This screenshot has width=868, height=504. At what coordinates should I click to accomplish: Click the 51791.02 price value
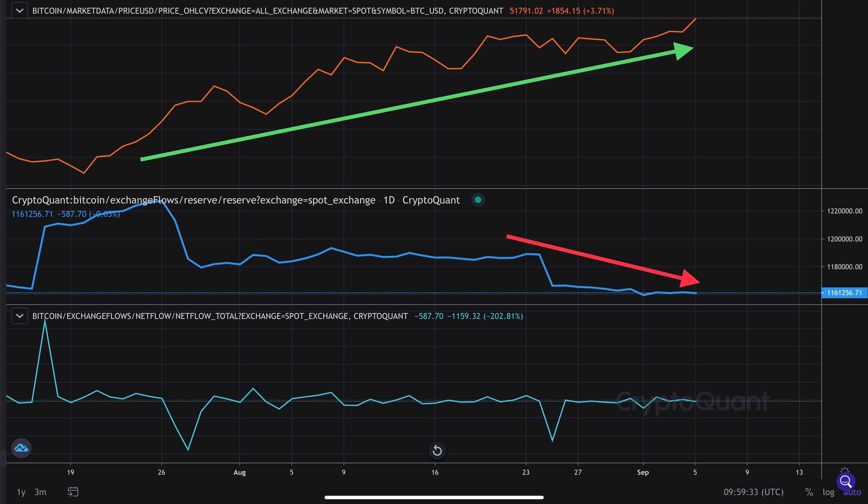pyautogui.click(x=526, y=11)
